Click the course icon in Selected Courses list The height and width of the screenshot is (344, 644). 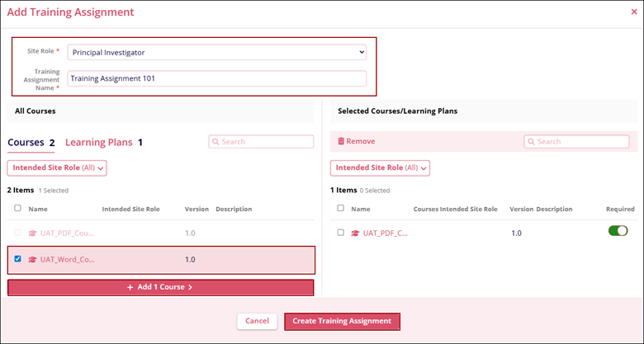coord(356,233)
